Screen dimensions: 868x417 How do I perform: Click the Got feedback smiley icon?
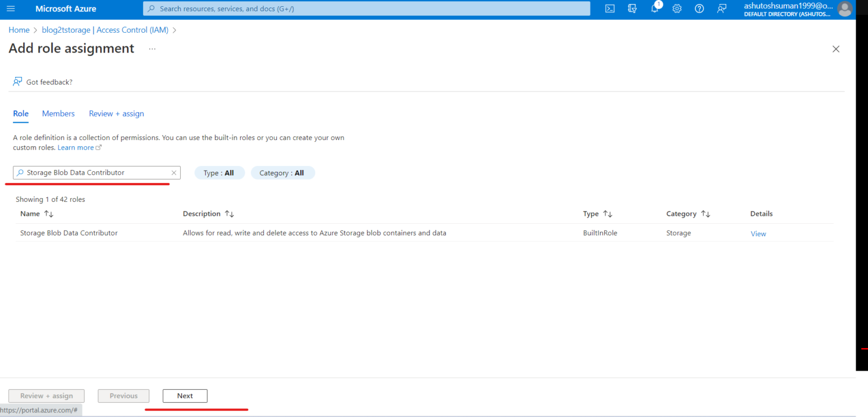(18, 81)
